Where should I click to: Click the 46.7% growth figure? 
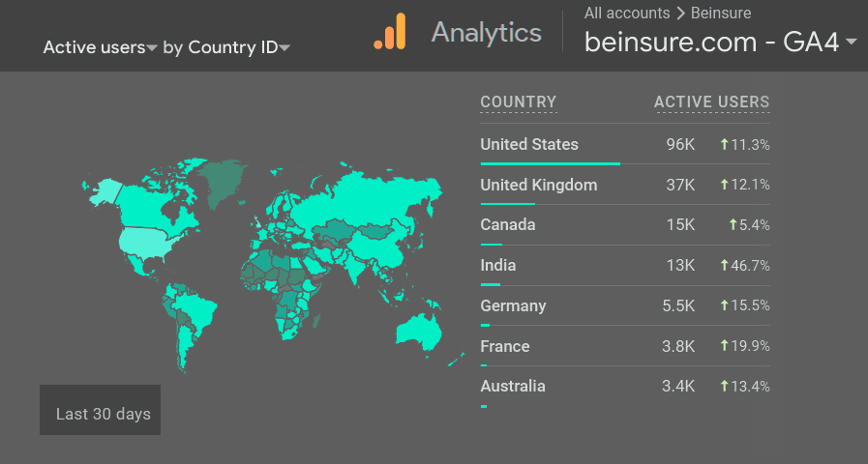click(x=750, y=266)
